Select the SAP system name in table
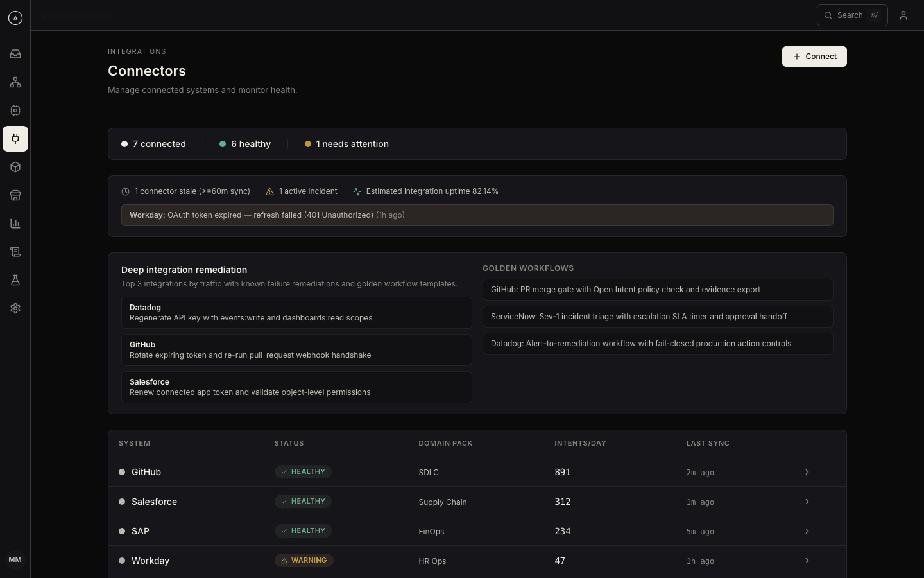This screenshot has width=924, height=578. click(141, 531)
